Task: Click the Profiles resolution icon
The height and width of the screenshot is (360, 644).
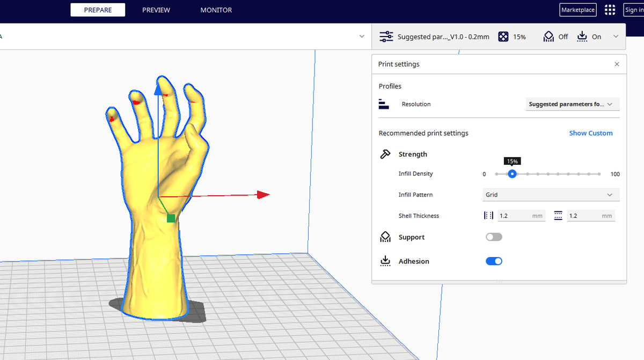Action: (384, 104)
